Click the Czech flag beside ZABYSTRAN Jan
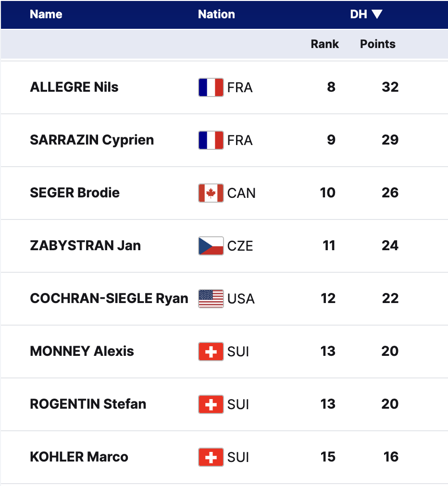This screenshot has height=486, width=448. tap(211, 246)
